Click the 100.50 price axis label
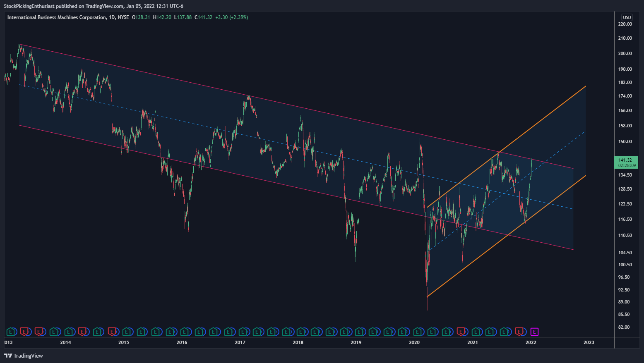 click(x=625, y=265)
